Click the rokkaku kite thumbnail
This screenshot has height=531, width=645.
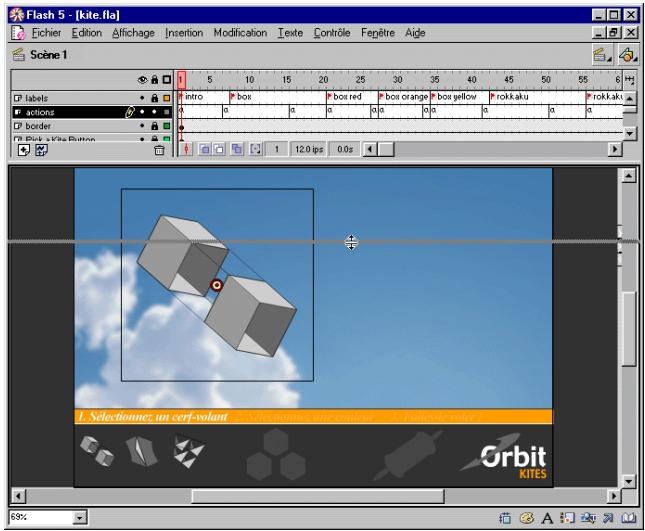(142, 451)
